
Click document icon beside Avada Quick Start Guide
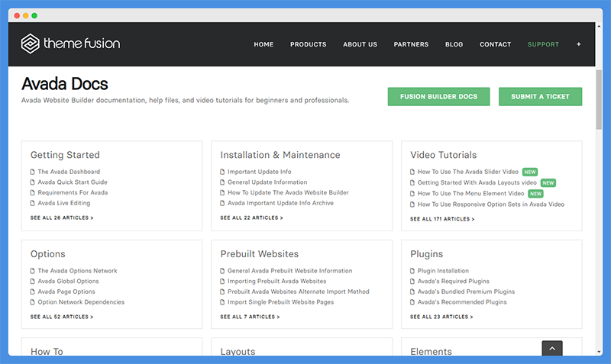(32, 182)
